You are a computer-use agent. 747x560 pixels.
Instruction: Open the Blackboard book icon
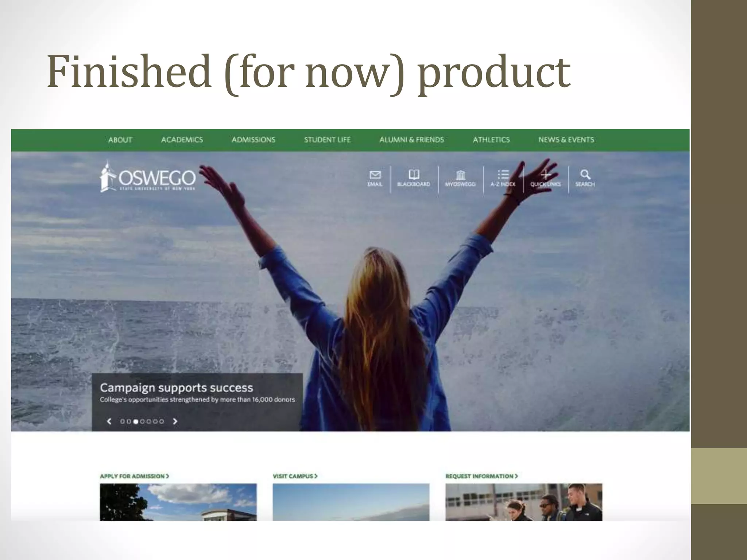414,174
